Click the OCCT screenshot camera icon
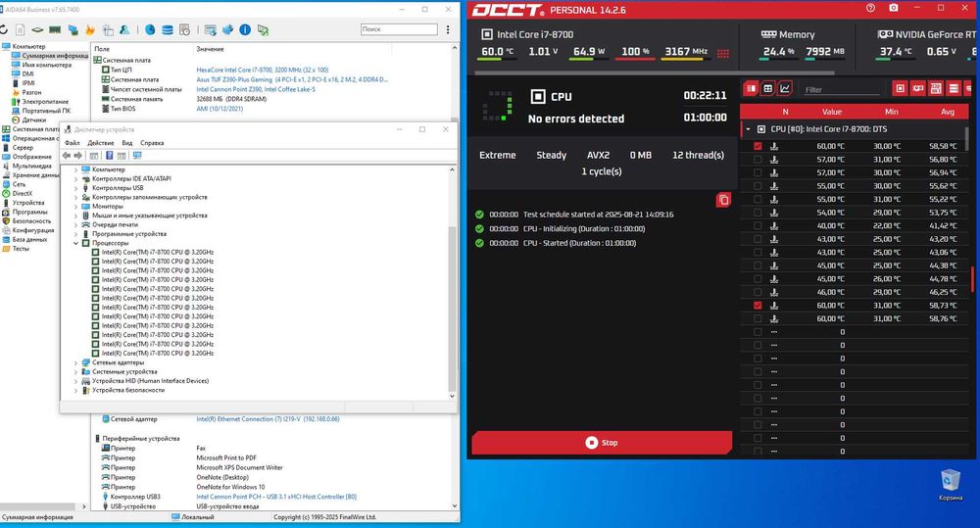The image size is (980, 528). click(x=894, y=8)
